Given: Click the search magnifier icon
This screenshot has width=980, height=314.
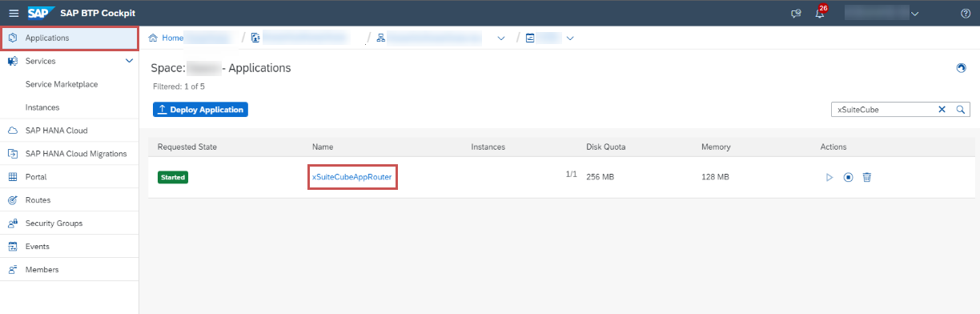Looking at the screenshot, I should point(961,110).
